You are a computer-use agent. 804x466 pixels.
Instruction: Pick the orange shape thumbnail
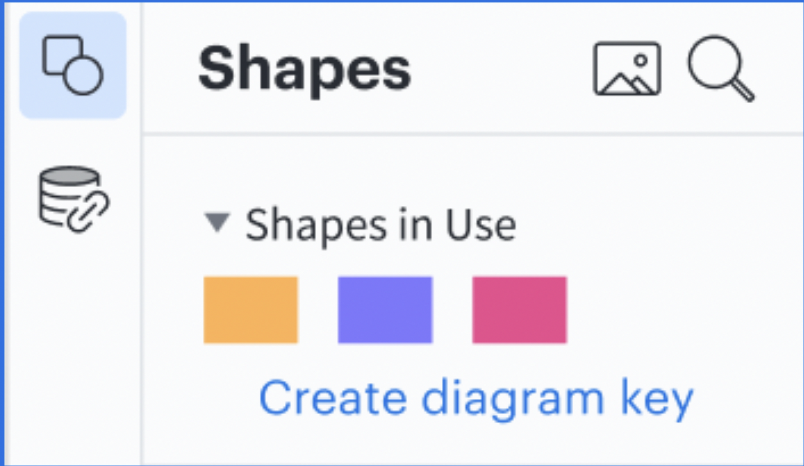(x=251, y=310)
